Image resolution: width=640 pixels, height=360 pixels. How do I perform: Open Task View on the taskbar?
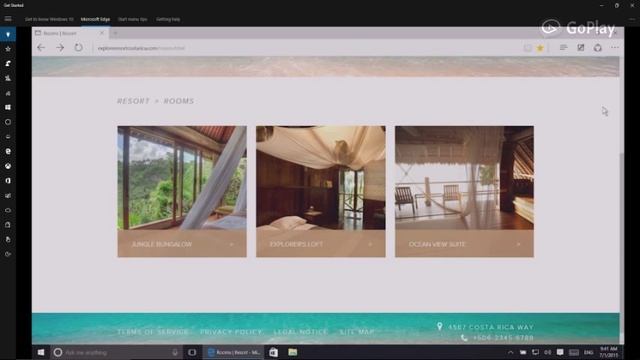click(x=192, y=352)
